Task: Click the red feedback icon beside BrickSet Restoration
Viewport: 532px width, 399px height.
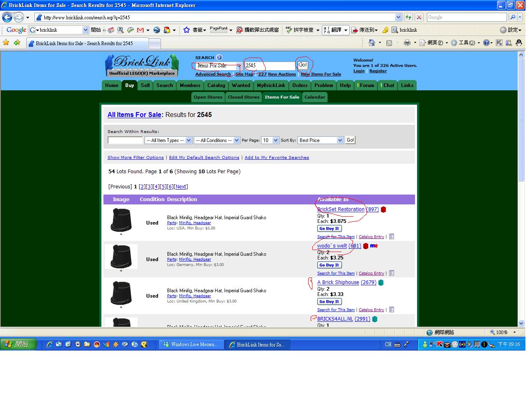Action: [x=383, y=209]
